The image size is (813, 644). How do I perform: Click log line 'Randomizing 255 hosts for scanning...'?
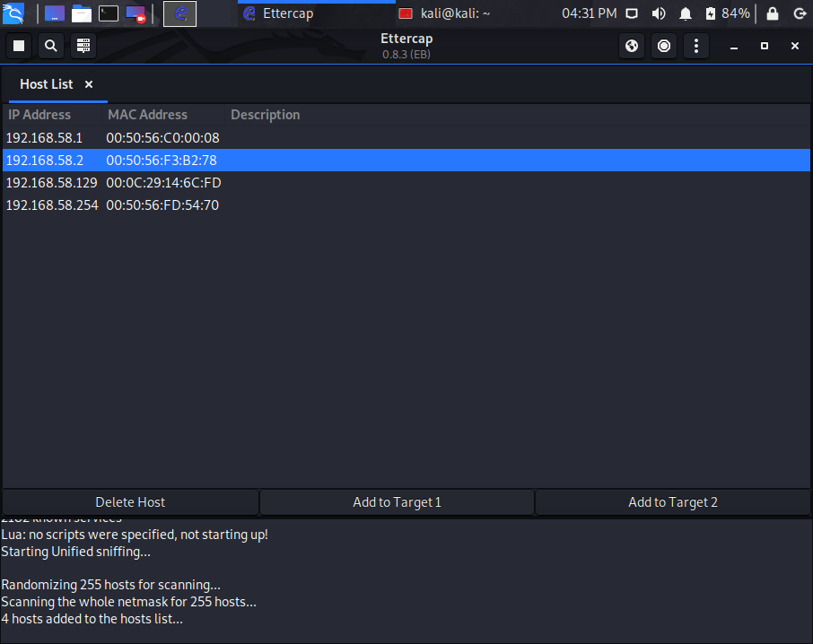[x=110, y=585]
